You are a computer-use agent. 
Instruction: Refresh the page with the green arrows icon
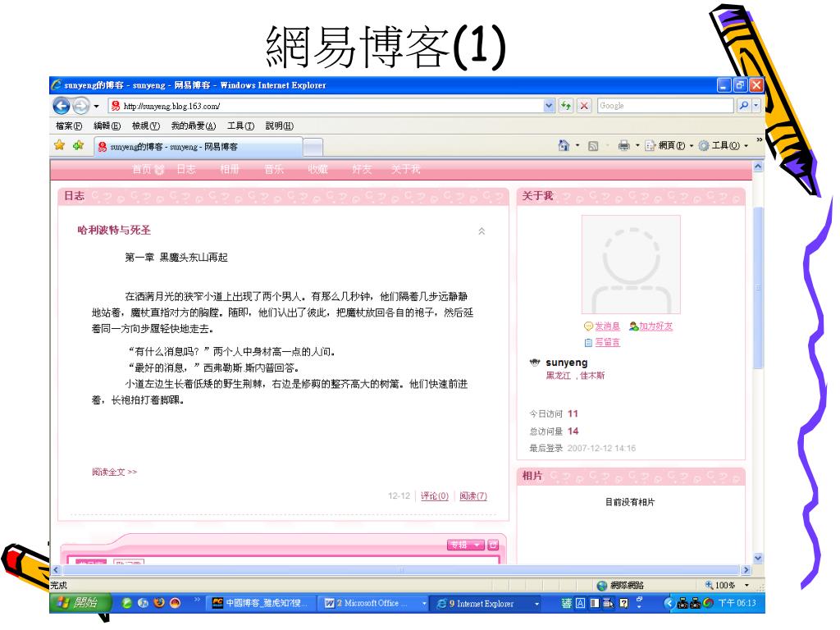coord(566,106)
